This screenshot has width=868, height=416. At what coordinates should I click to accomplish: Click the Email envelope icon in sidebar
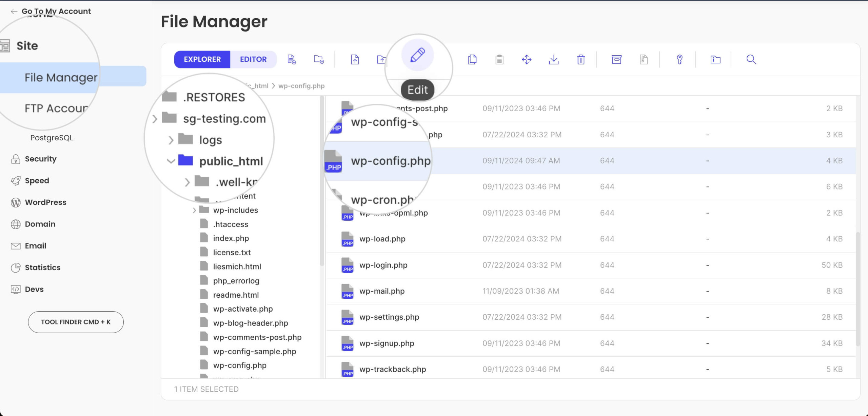(x=16, y=246)
